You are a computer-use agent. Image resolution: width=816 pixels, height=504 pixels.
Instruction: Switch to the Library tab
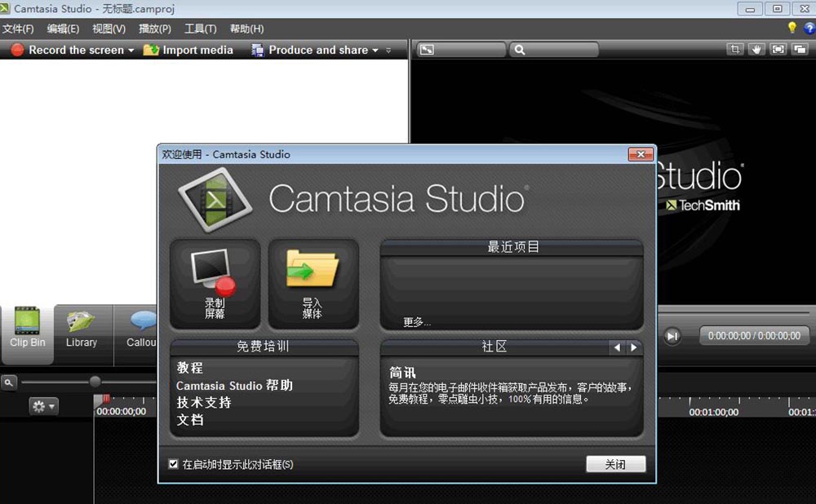pyautogui.click(x=82, y=334)
